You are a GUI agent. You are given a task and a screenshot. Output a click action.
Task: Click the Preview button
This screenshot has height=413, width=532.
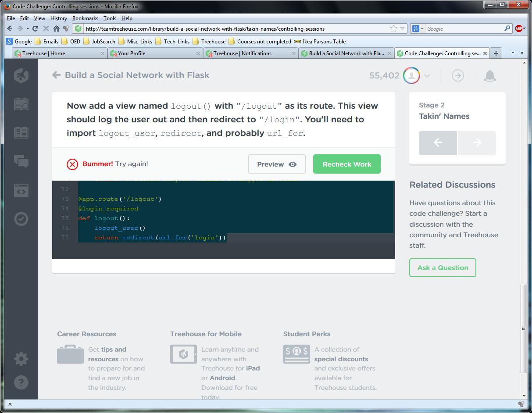point(277,164)
